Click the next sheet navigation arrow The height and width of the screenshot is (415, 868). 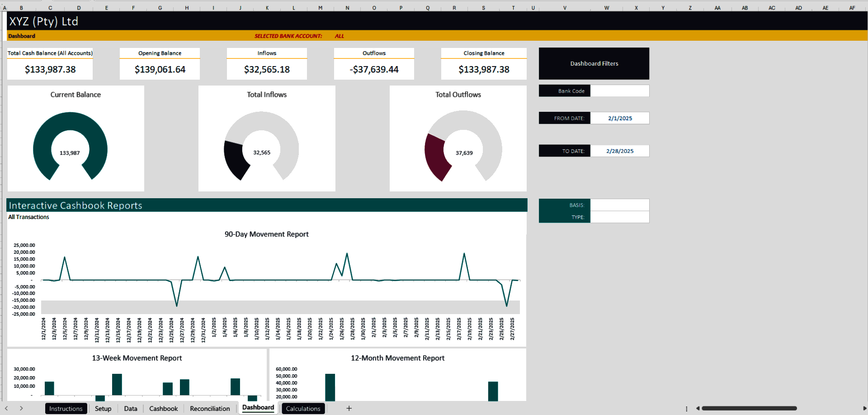(x=21, y=409)
